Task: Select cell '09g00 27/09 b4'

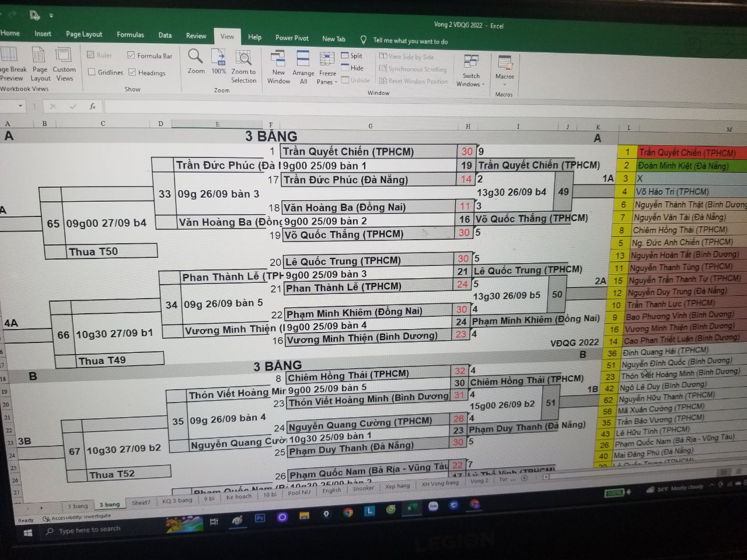Action: pyautogui.click(x=110, y=223)
